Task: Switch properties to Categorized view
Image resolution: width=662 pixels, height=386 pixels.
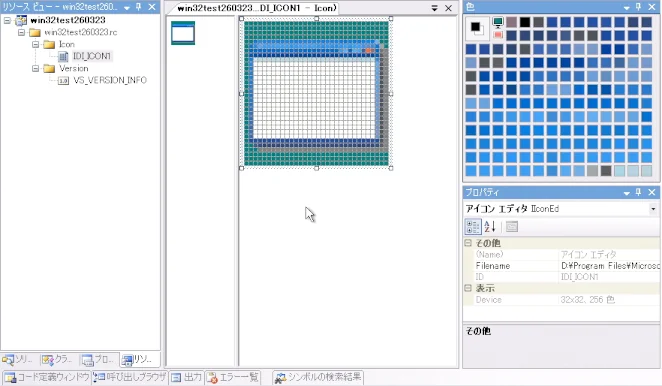Action: point(472,227)
